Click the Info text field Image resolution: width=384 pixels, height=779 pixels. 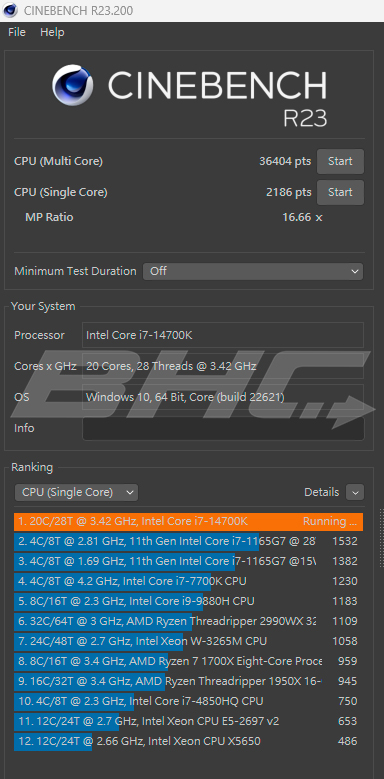tap(223, 428)
